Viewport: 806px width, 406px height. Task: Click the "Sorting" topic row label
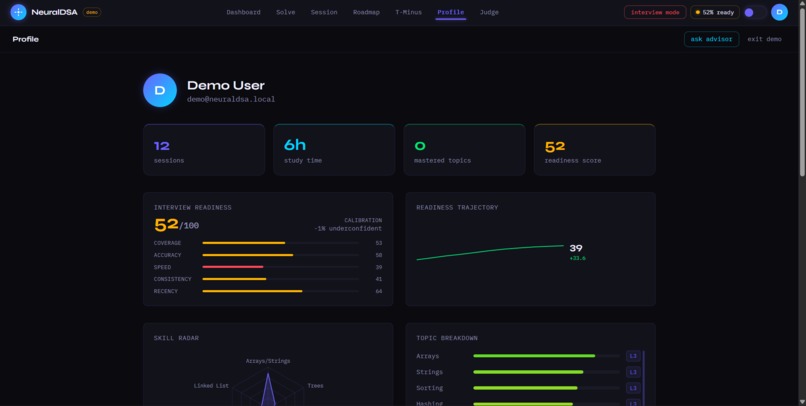[x=429, y=388]
